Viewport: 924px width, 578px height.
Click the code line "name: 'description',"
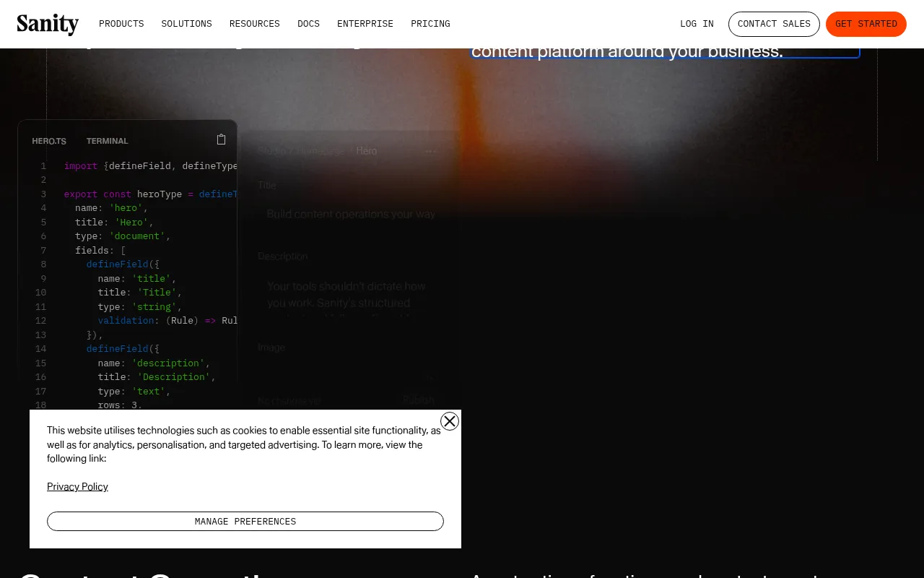pyautogui.click(x=154, y=363)
